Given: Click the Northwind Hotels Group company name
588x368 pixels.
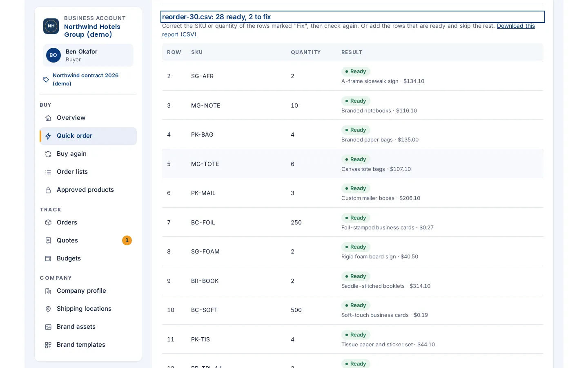Looking at the screenshot, I should [92, 31].
